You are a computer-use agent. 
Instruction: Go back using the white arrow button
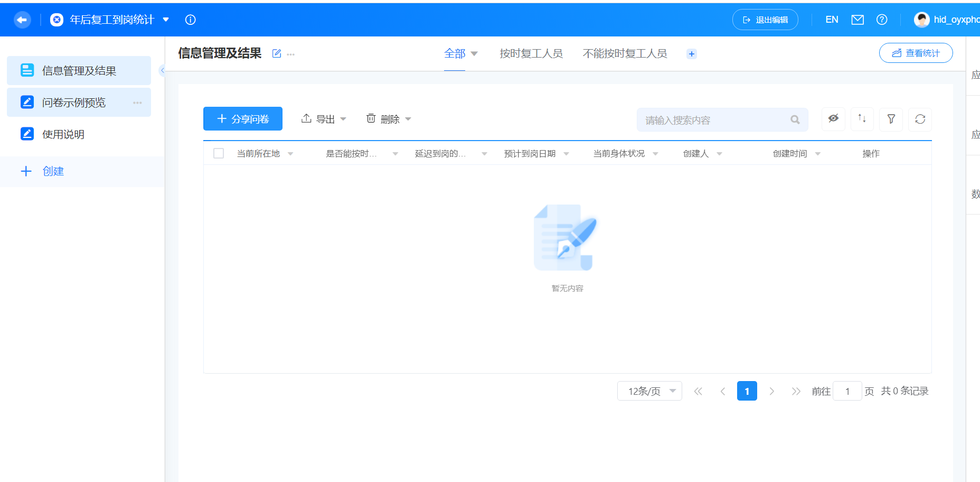tap(22, 20)
